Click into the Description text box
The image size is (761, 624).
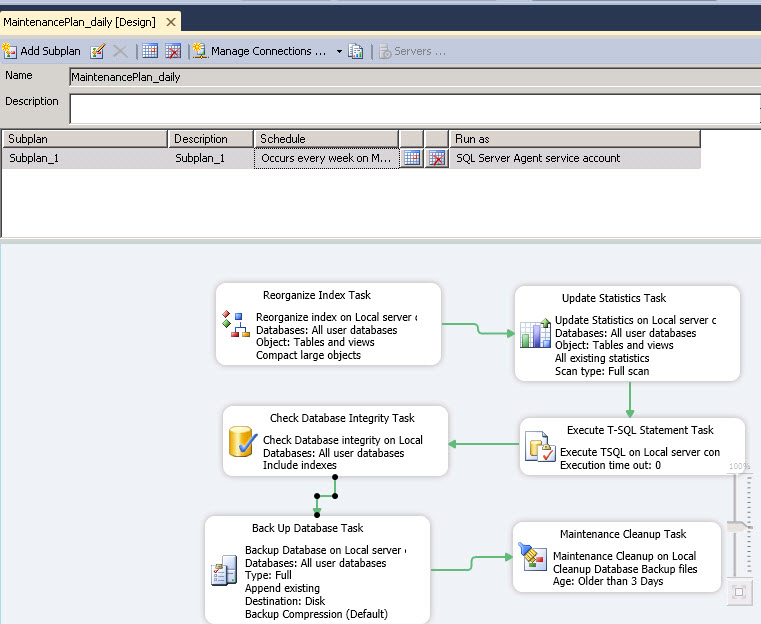point(415,109)
